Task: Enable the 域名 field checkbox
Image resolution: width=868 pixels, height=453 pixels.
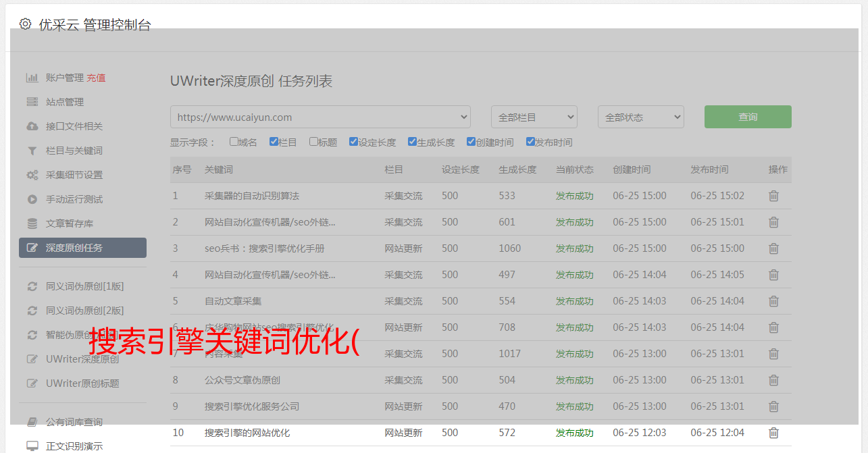Action: (x=234, y=142)
